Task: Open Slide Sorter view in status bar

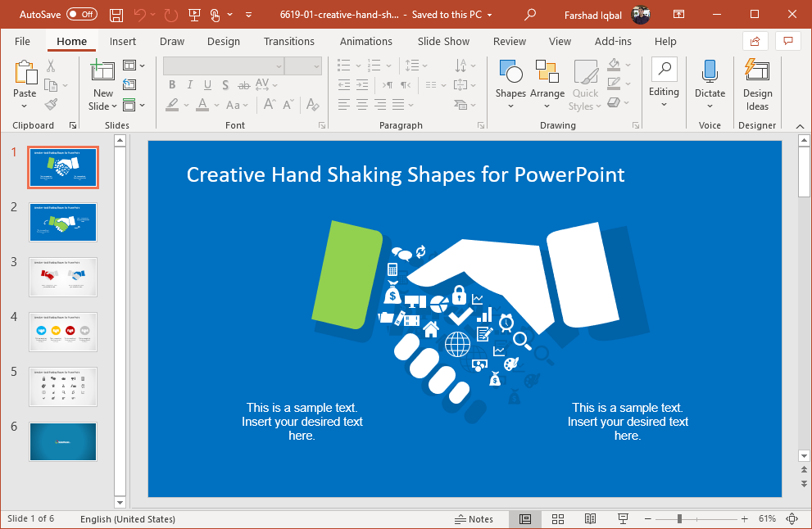Action: point(558,519)
